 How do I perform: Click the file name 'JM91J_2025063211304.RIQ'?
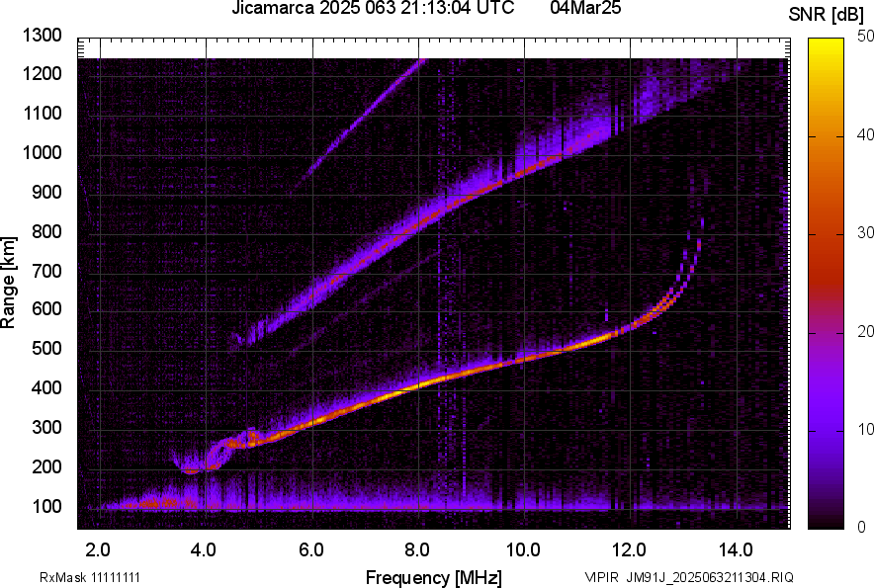point(710,577)
